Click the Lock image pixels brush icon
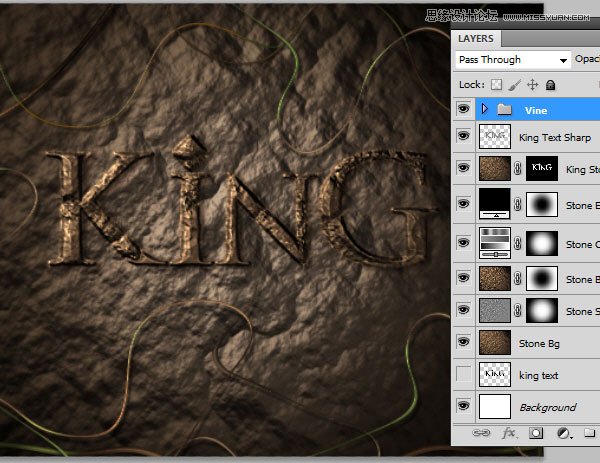The height and width of the screenshot is (463, 600). click(x=515, y=85)
